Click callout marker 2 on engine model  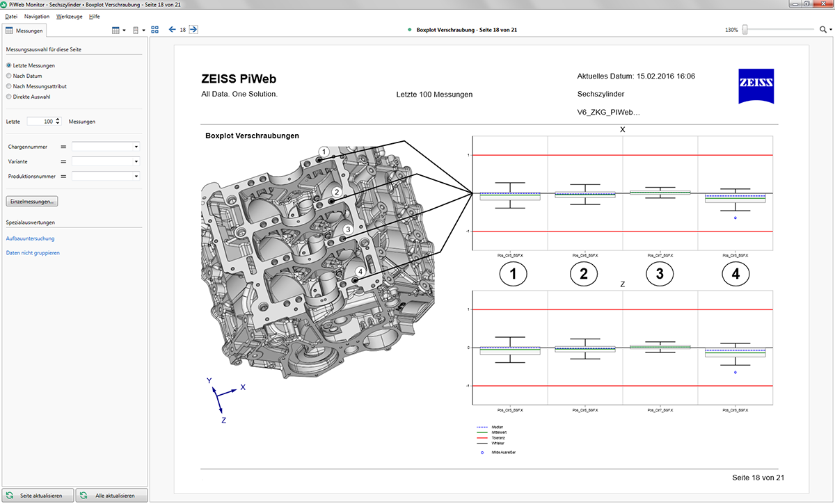pyautogui.click(x=336, y=192)
